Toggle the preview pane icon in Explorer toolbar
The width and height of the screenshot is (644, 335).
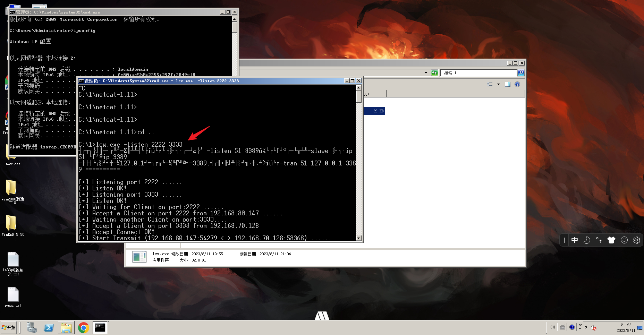(508, 84)
